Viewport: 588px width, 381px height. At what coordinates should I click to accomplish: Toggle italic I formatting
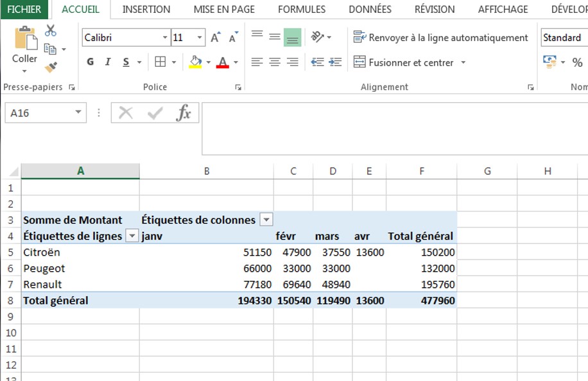[108, 62]
